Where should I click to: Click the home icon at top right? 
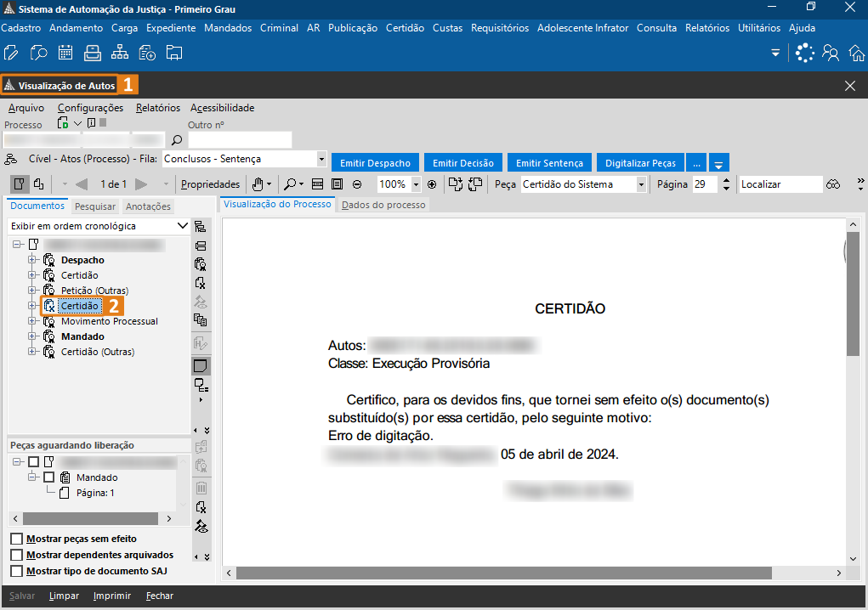click(x=857, y=54)
